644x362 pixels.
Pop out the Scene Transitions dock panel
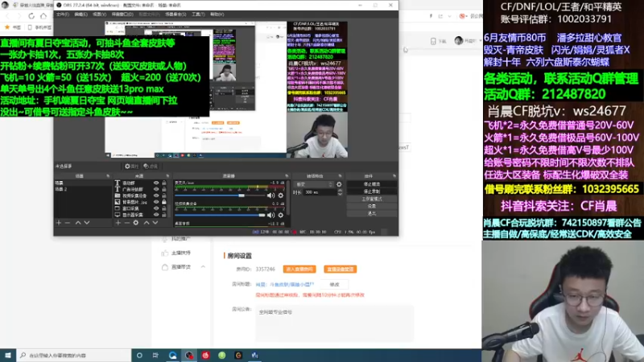pos(340,175)
